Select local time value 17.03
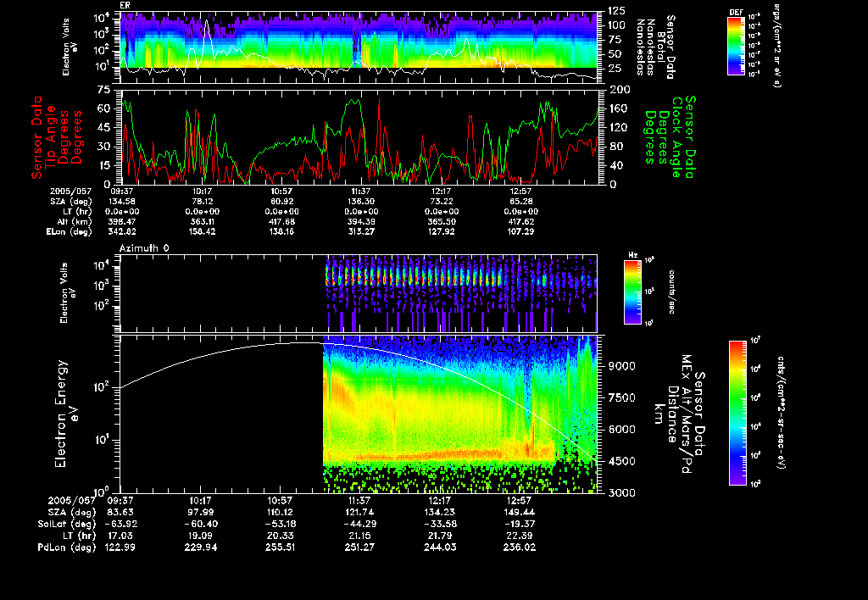 pyautogui.click(x=120, y=536)
